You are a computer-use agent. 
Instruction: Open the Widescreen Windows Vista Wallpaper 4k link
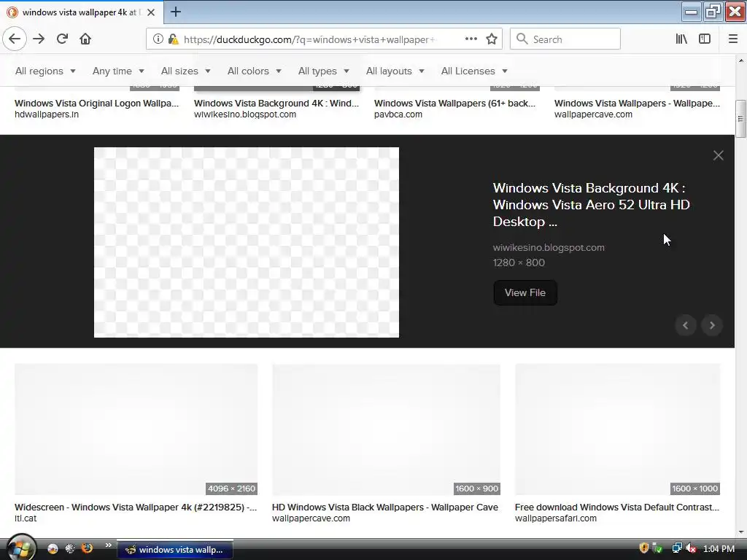pyautogui.click(x=136, y=507)
